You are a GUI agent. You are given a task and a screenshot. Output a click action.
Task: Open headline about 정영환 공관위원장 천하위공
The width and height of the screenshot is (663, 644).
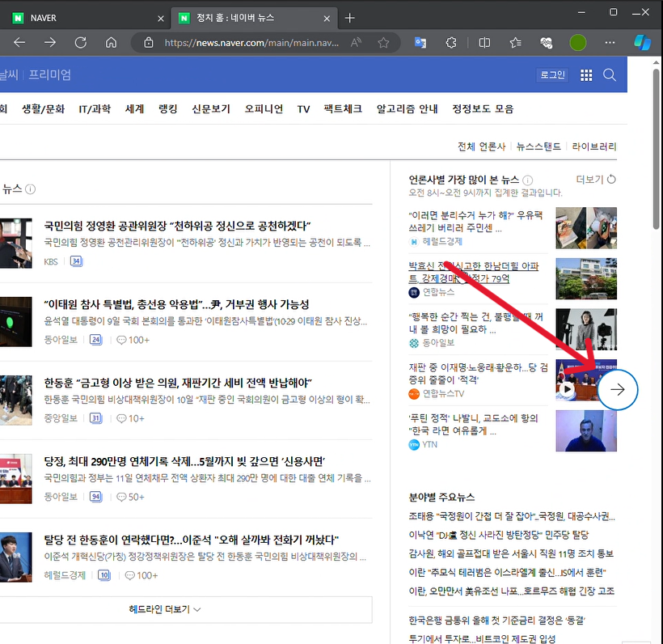tap(178, 226)
